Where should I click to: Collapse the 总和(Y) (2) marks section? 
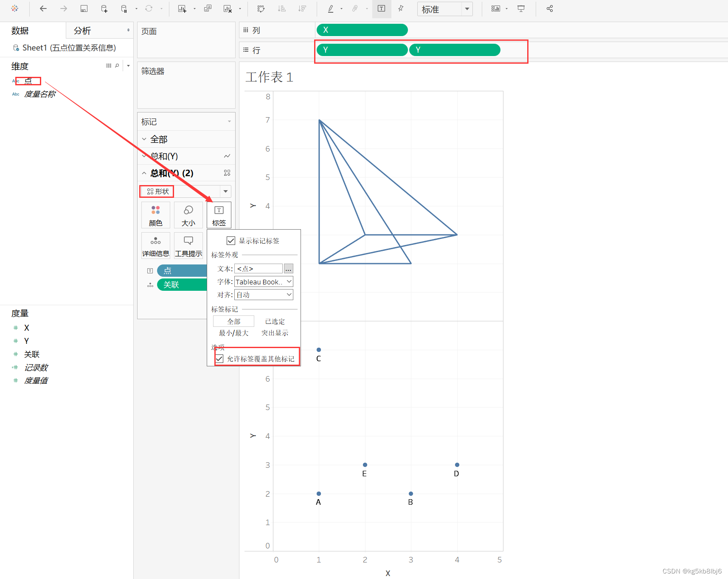pyautogui.click(x=144, y=173)
